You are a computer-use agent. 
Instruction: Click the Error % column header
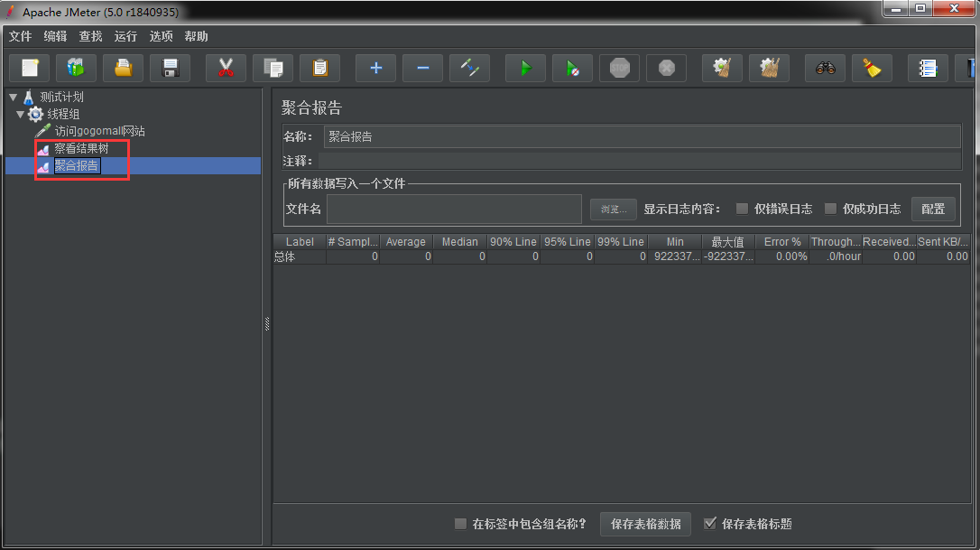tap(781, 241)
